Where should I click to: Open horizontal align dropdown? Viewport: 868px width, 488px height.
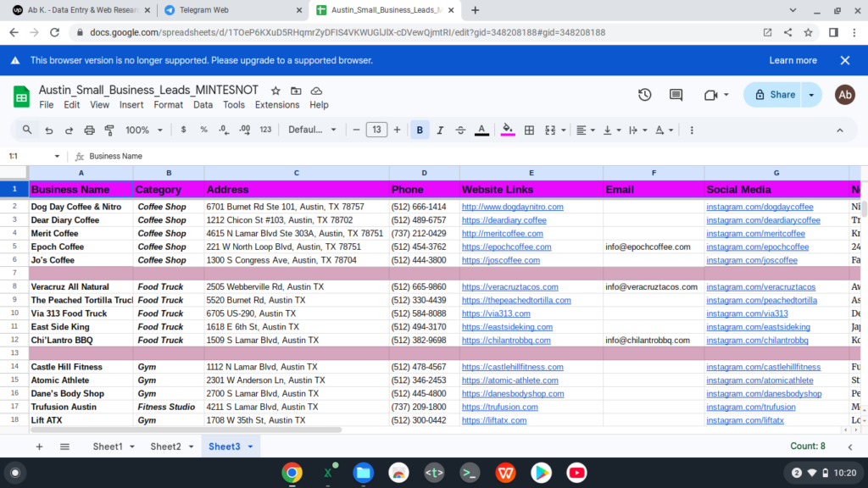click(585, 130)
